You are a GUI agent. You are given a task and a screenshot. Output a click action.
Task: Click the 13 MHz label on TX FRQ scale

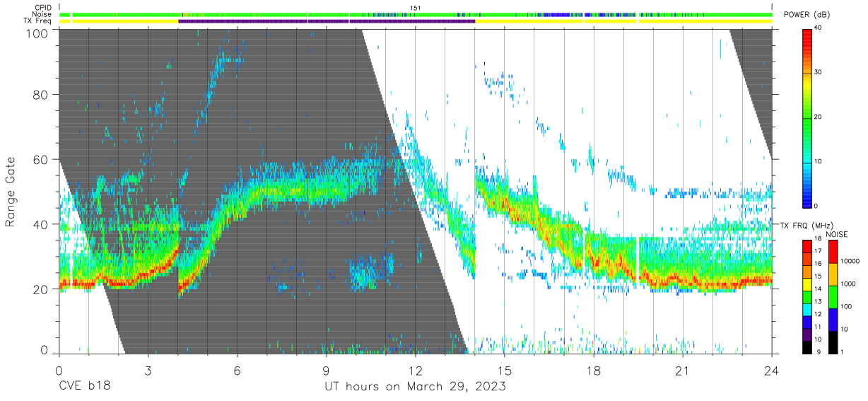818,302
